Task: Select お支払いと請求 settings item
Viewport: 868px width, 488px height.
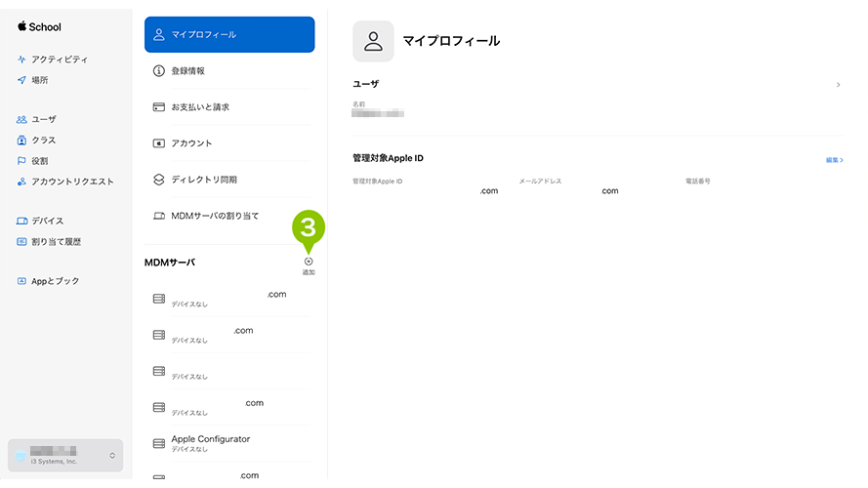Action: (229, 106)
